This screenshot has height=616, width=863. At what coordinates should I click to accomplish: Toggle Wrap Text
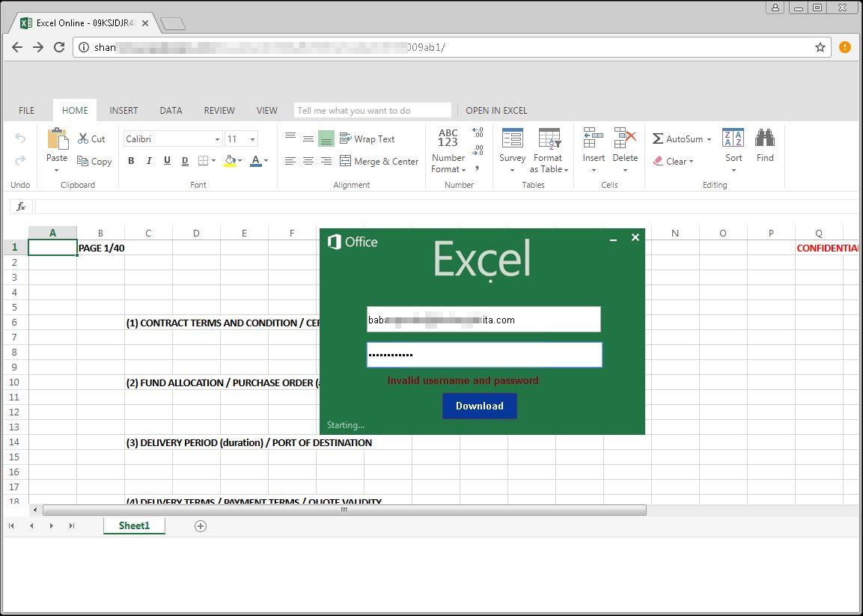[367, 138]
